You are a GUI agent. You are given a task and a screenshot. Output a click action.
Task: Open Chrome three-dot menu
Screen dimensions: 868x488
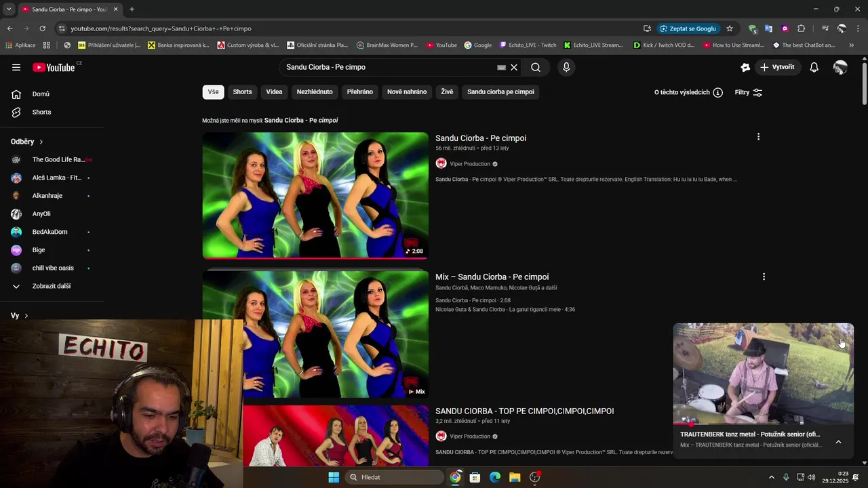click(859, 28)
